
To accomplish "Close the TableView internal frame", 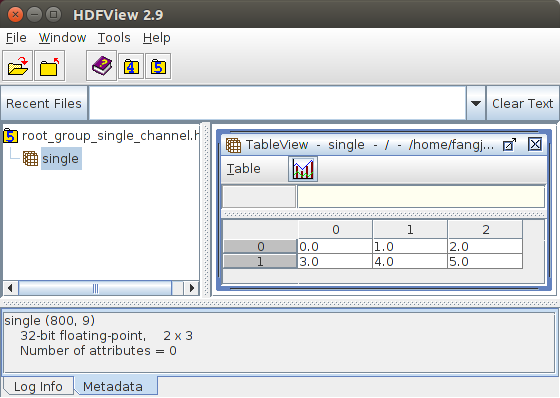I will (x=535, y=144).
